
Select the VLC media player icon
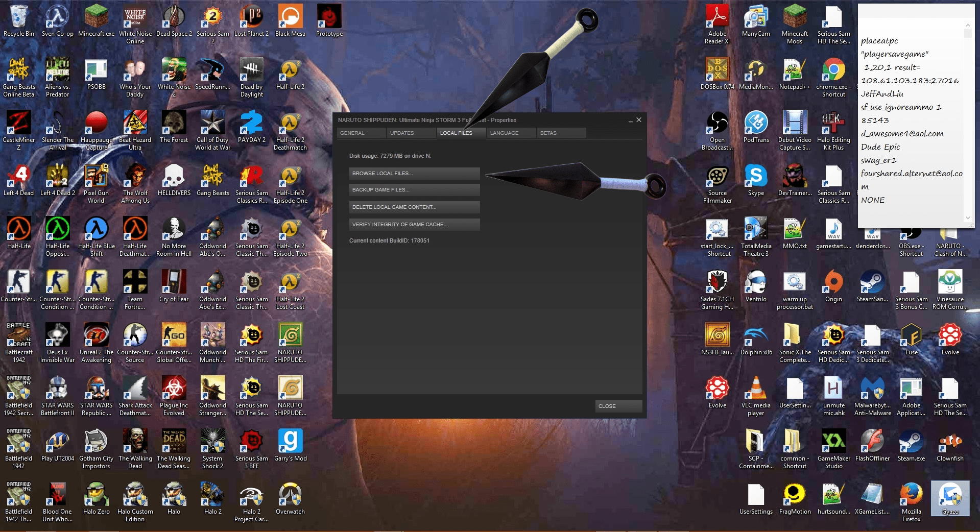click(x=756, y=396)
